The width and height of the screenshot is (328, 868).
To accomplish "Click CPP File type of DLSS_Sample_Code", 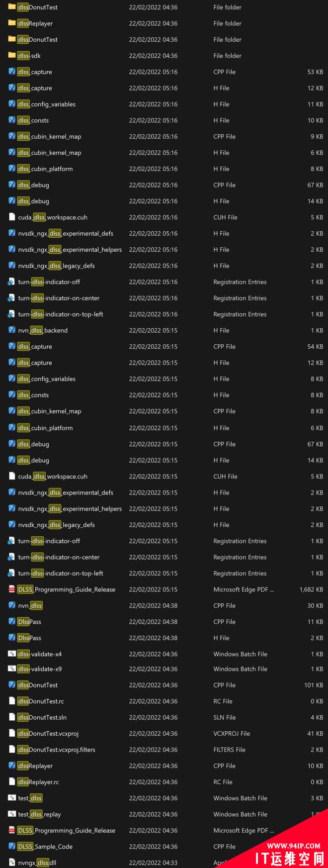I will coord(224,847).
